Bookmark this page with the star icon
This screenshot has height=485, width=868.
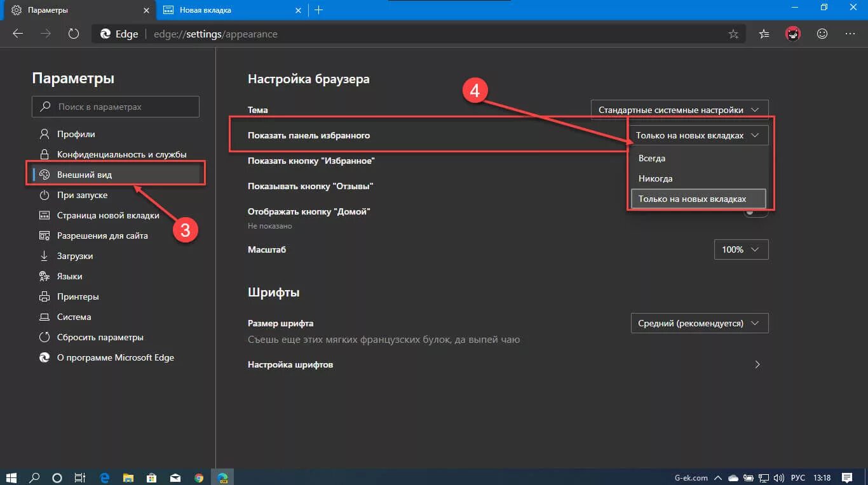click(733, 34)
